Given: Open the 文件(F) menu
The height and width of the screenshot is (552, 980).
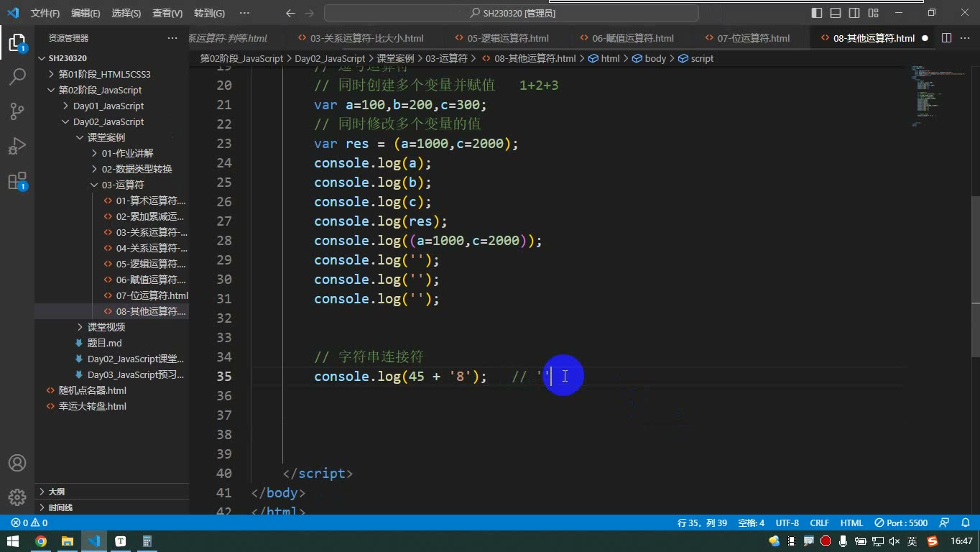Looking at the screenshot, I should tap(45, 13).
